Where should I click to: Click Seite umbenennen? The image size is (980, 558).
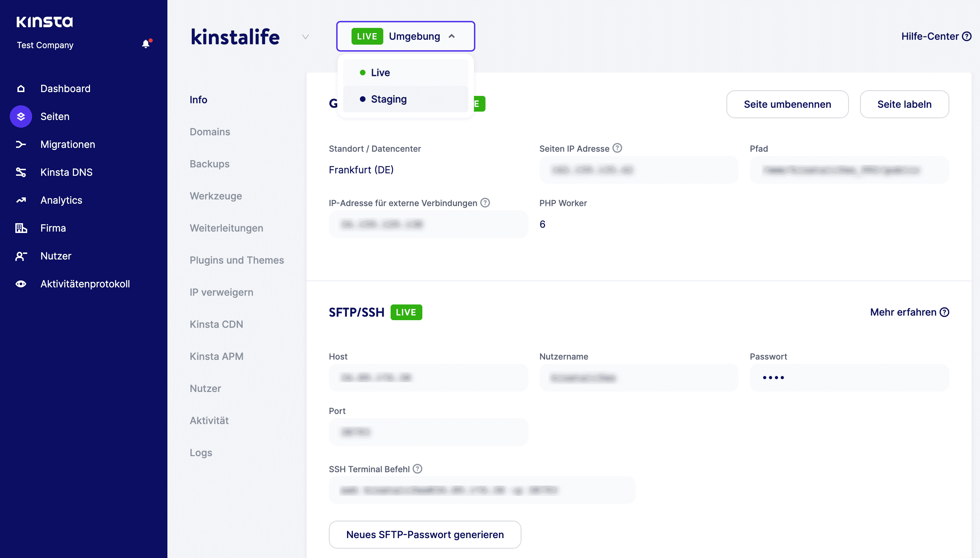point(787,104)
